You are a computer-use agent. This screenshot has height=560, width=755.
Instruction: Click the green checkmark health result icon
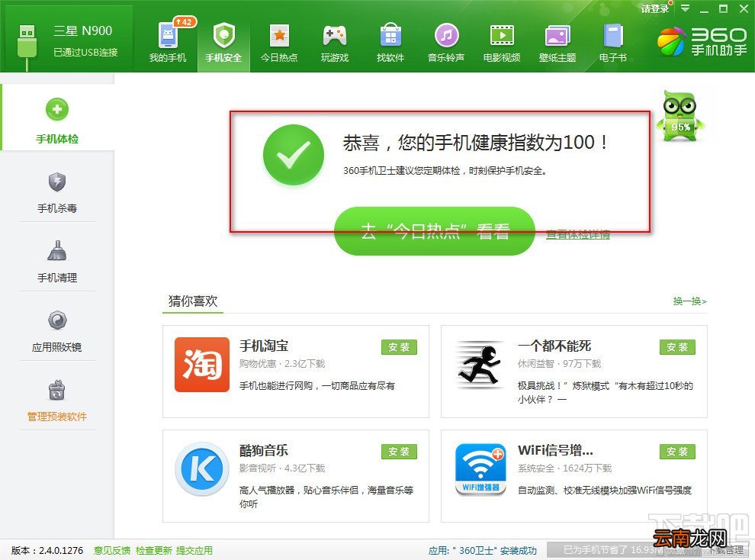pyautogui.click(x=294, y=155)
